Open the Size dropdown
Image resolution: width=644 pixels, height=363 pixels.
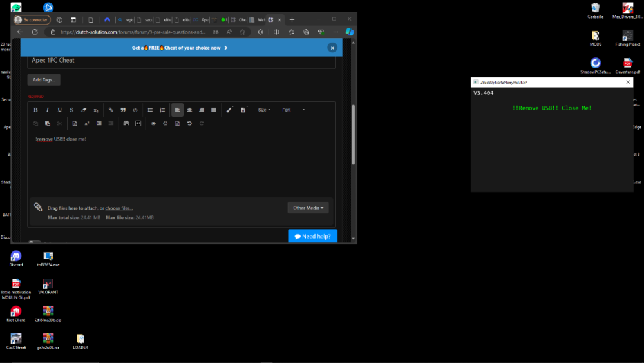point(264,110)
